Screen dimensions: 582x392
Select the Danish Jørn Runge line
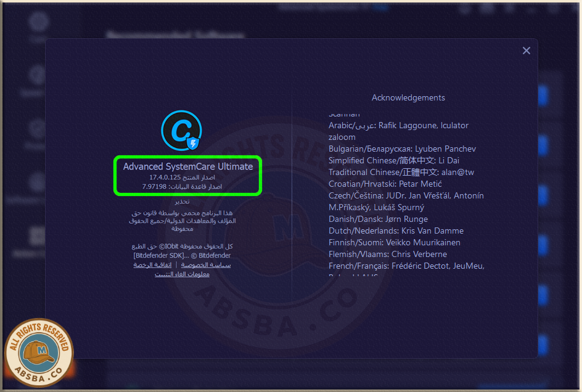click(378, 219)
